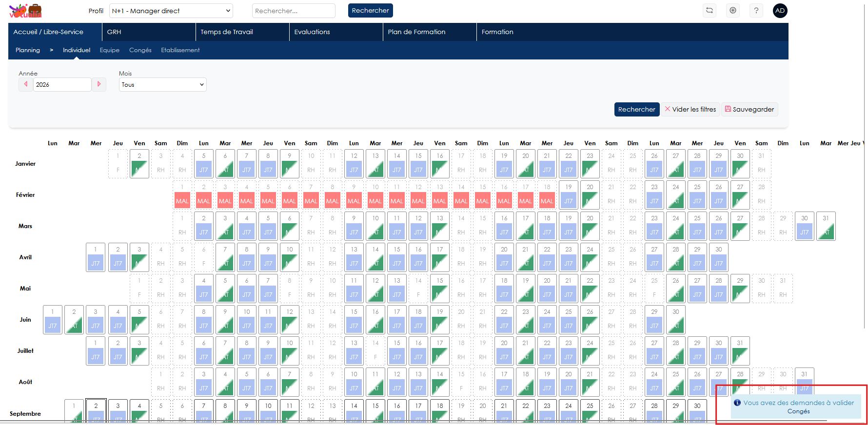The width and height of the screenshot is (868, 425).
Task: Click the February 18 MAL cell
Action: 547,195
